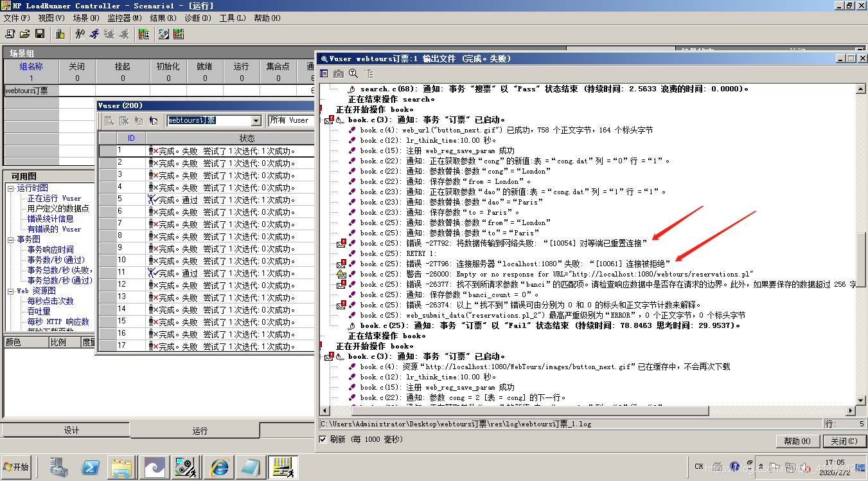Select the 正在运行 Vuser graph item
This screenshot has height=481, width=868.
coord(54,199)
